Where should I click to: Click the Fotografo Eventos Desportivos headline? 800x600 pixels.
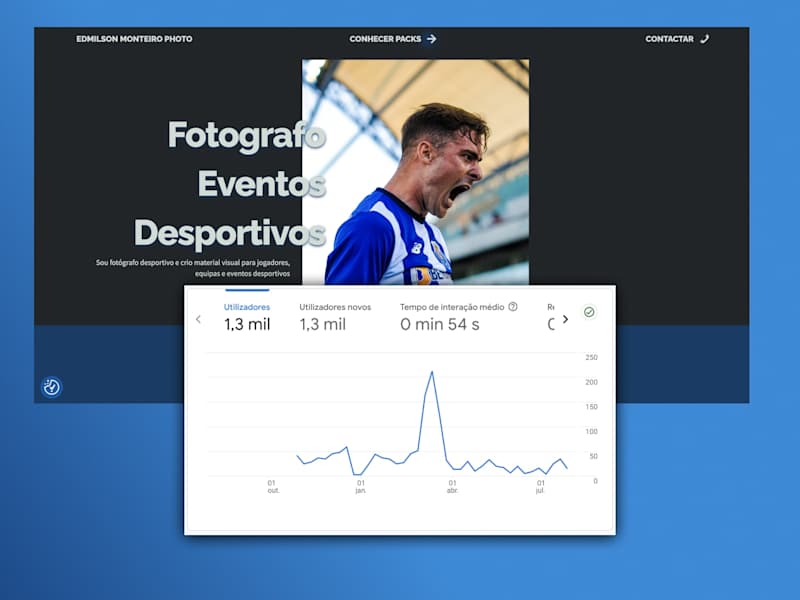click(x=230, y=184)
